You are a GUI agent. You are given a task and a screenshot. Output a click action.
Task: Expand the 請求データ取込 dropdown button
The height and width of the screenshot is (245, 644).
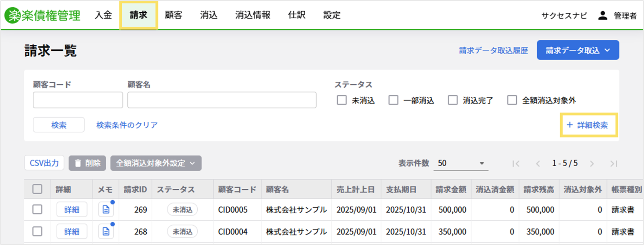(578, 50)
